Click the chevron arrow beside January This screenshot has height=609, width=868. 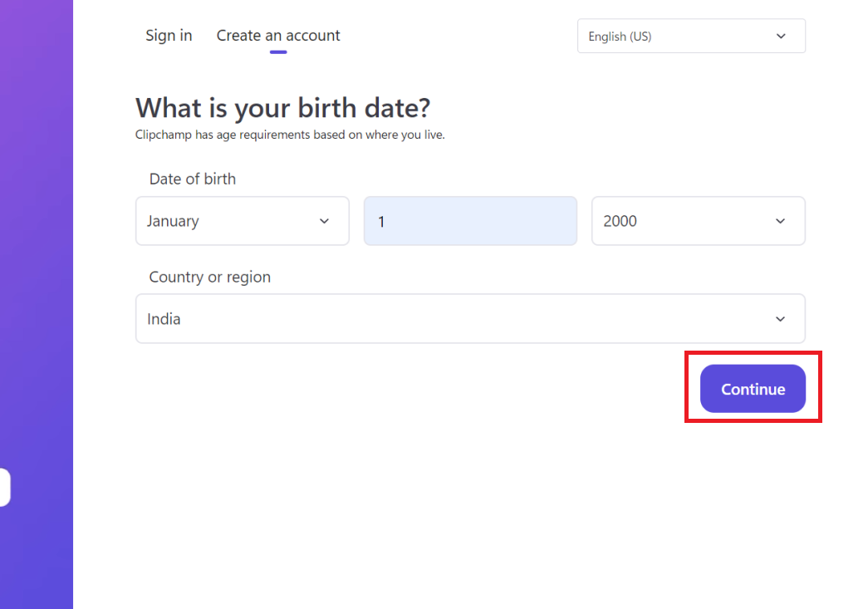click(325, 221)
